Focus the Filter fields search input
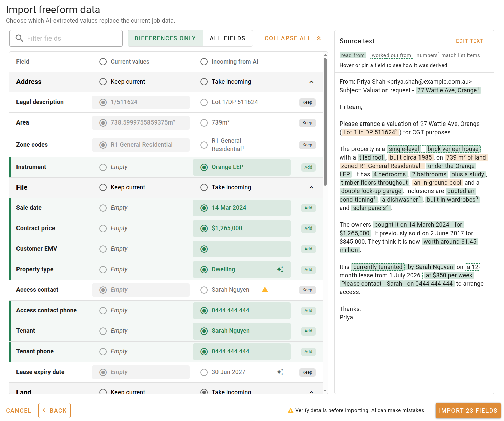 point(66,38)
